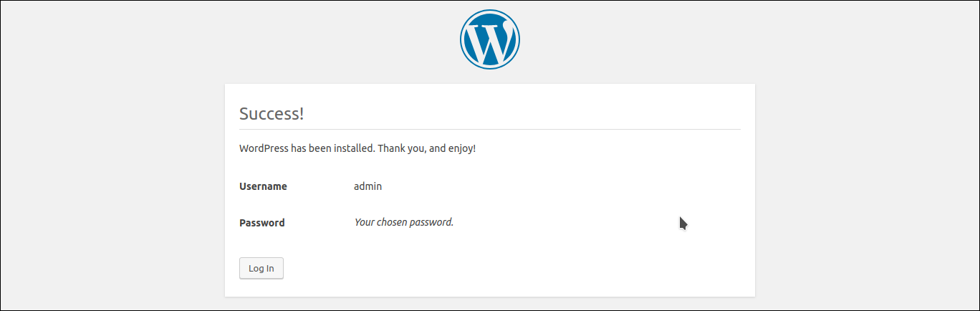This screenshot has width=980, height=311.
Task: Click the 'and' word before enjoy
Action: 437,148
